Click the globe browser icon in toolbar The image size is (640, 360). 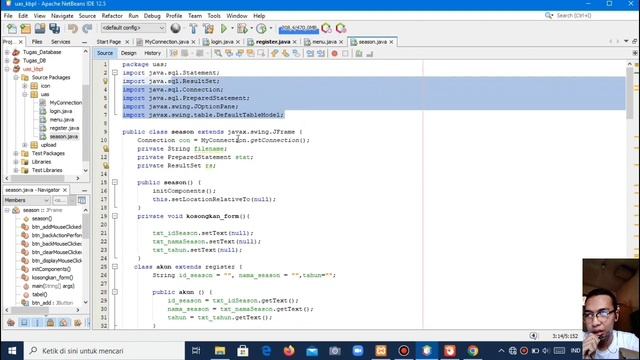tap(176, 28)
